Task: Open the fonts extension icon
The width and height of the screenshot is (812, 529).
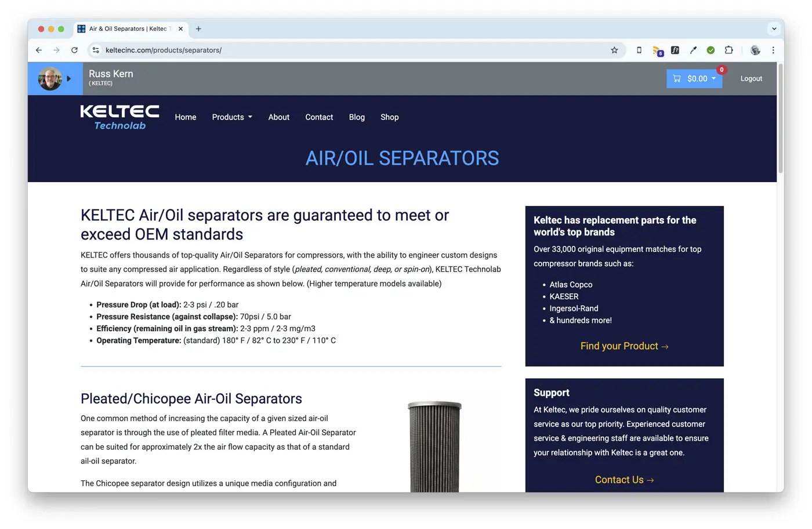Action: click(675, 50)
